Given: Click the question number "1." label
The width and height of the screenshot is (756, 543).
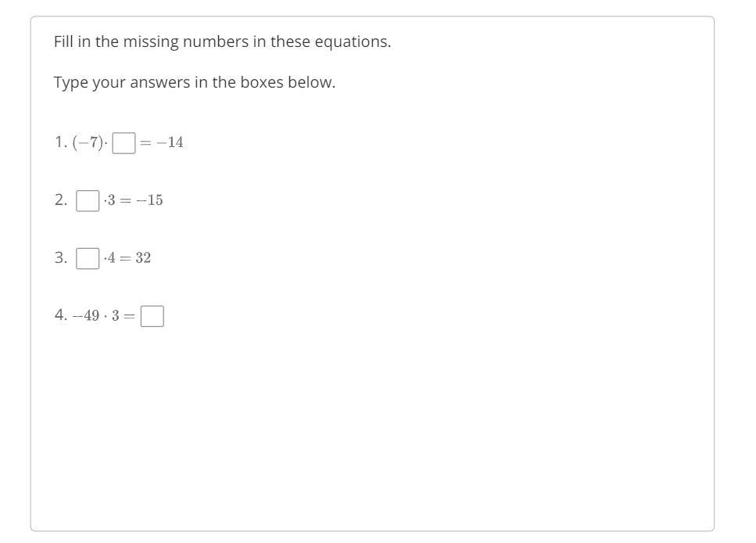Looking at the screenshot, I should (61, 142).
